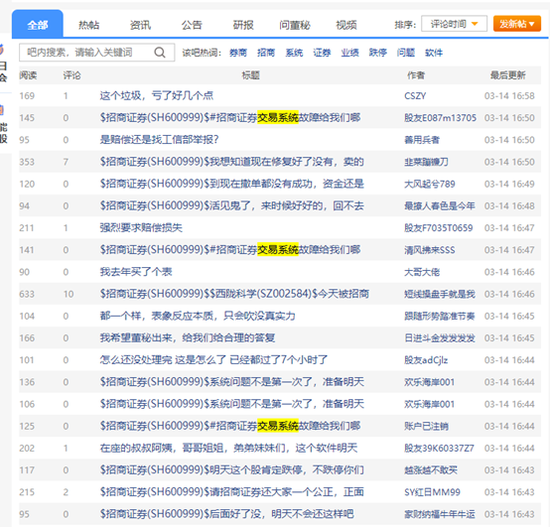Click hot keyword 业绩
Viewport: 550px width, 527px height.
350,53
